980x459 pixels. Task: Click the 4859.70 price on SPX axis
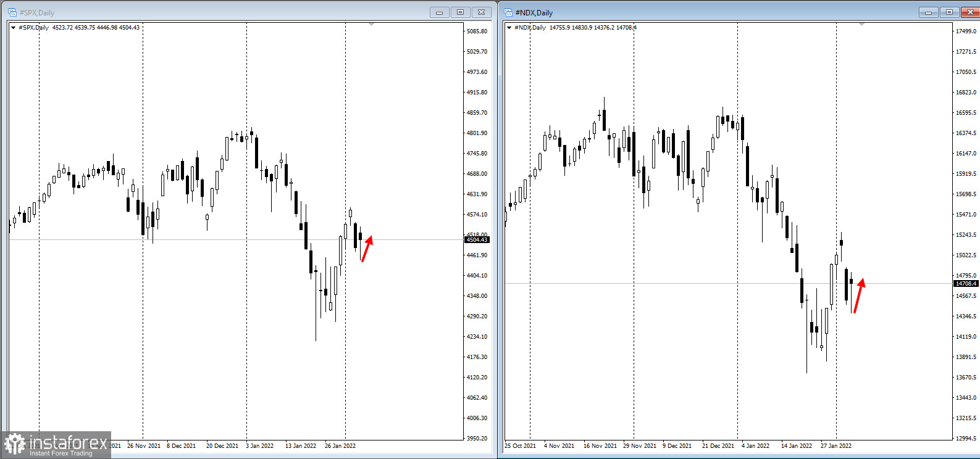pyautogui.click(x=477, y=113)
